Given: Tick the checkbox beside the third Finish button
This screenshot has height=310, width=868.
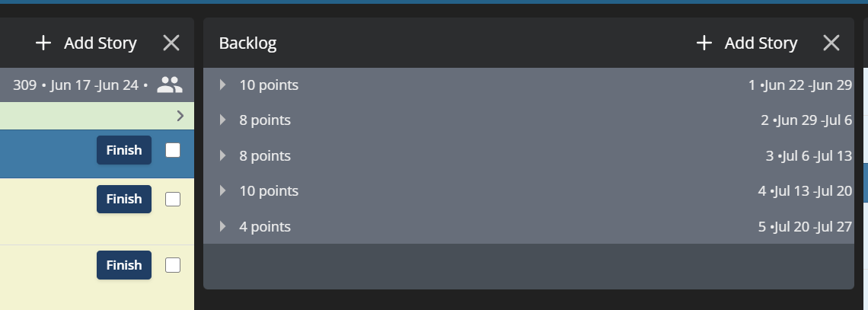Looking at the screenshot, I should [x=173, y=265].
